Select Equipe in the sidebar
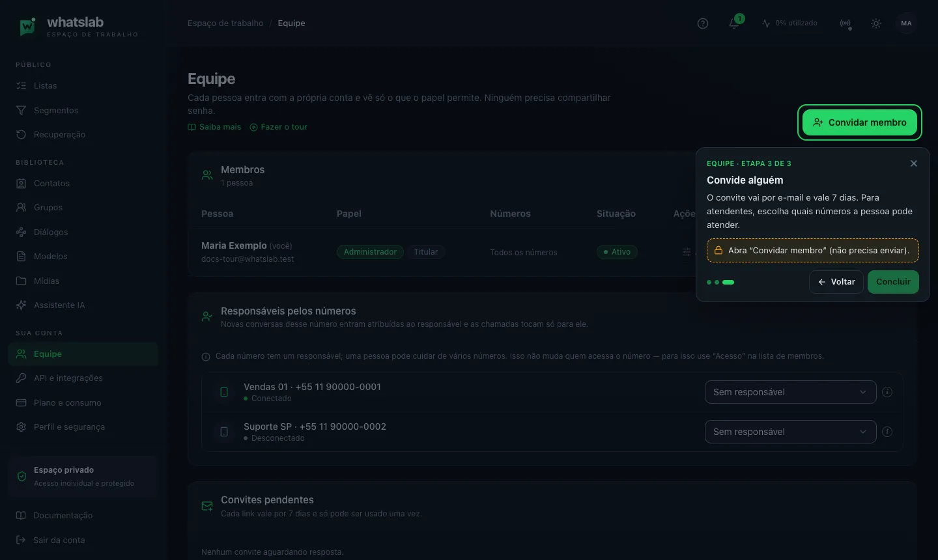 click(83, 354)
